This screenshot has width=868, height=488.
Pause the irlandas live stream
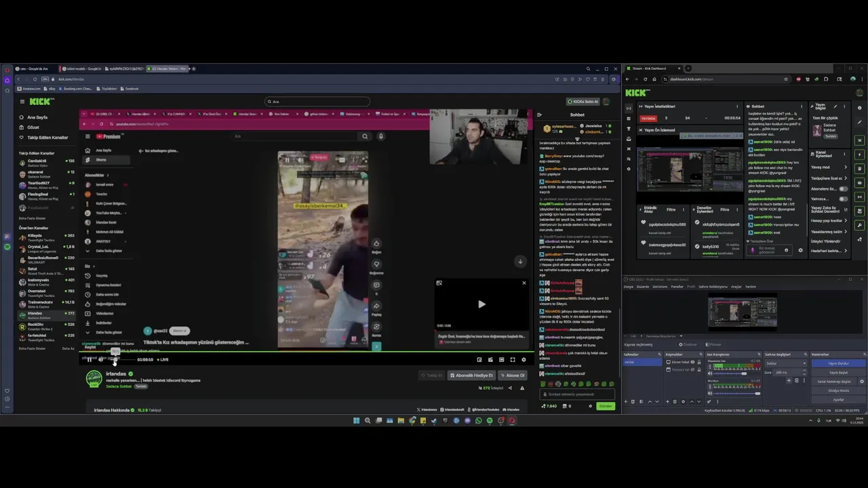[90, 360]
